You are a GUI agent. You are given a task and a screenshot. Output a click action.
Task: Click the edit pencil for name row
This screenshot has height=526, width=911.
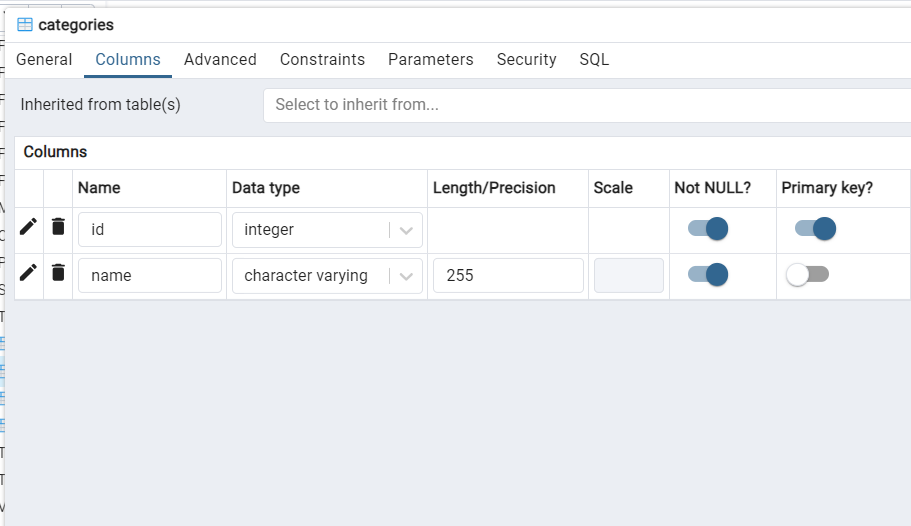point(29,273)
